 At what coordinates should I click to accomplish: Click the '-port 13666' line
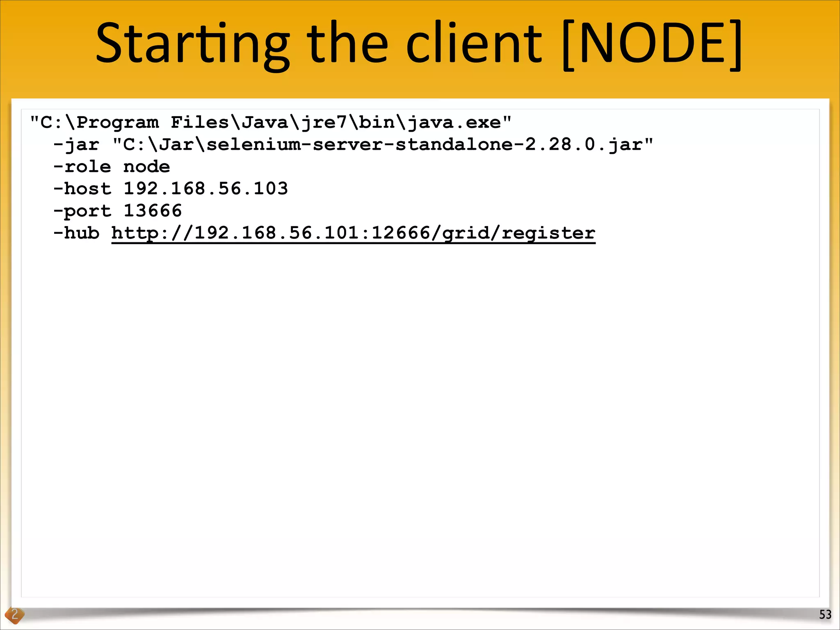pyautogui.click(x=117, y=211)
